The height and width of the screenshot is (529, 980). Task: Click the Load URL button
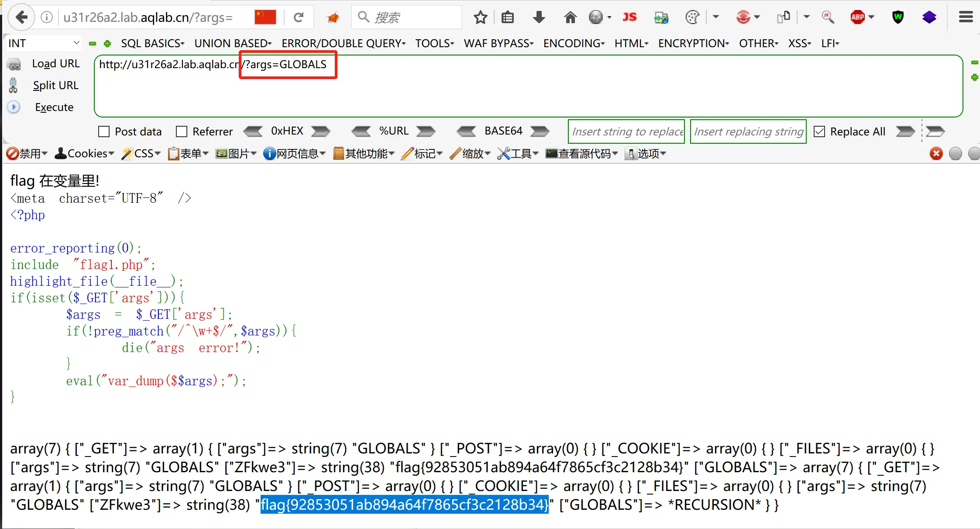pos(56,64)
